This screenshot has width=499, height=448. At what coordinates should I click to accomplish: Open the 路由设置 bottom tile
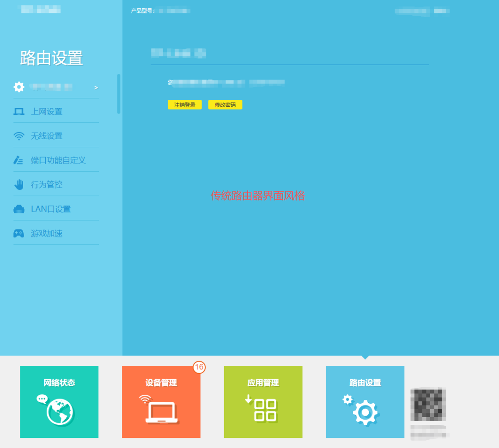365,402
